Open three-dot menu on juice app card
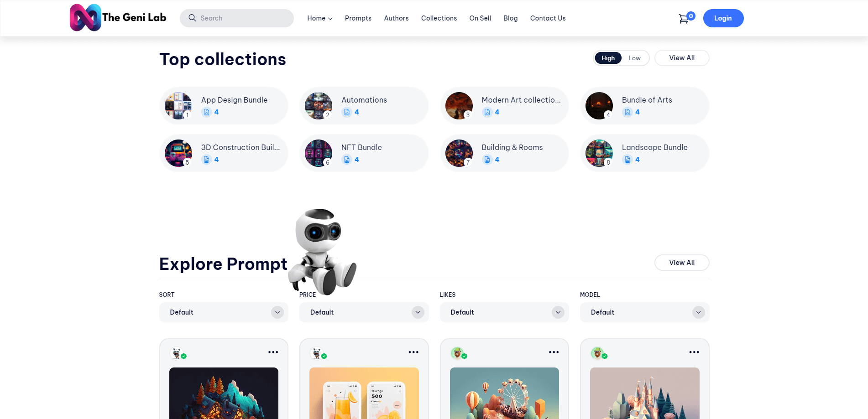Image resolution: width=868 pixels, height=419 pixels. click(413, 352)
